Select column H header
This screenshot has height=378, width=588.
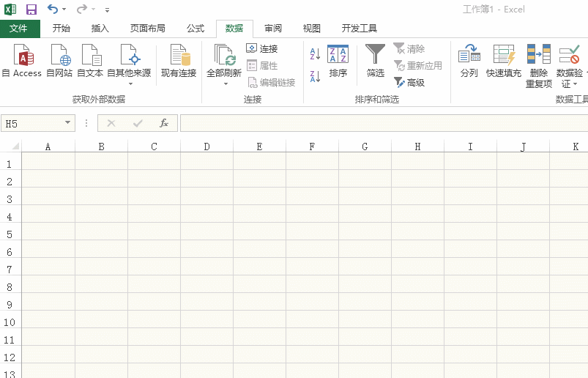pos(417,147)
